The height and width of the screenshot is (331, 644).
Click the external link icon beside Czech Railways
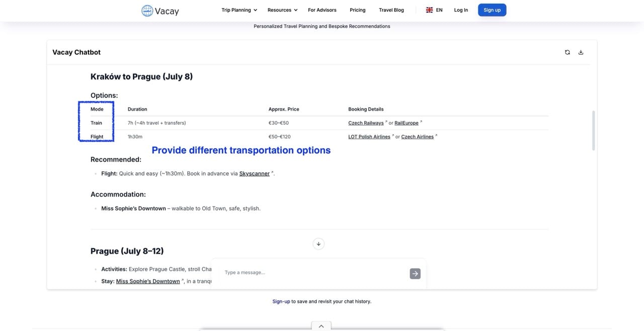[x=387, y=121]
